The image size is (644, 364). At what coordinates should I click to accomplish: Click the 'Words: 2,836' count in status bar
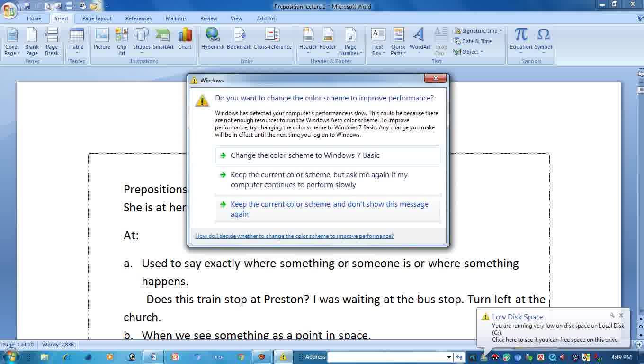(x=58, y=345)
